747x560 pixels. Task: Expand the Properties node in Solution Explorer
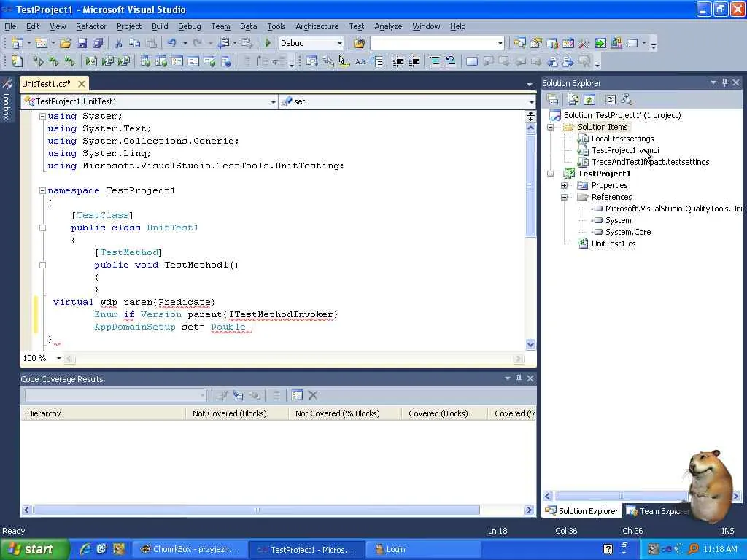pyautogui.click(x=564, y=186)
